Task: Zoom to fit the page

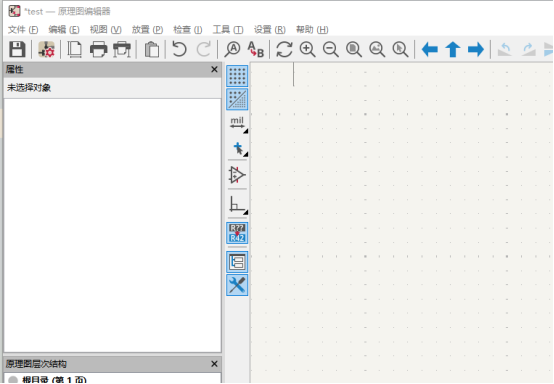Action: coord(354,49)
